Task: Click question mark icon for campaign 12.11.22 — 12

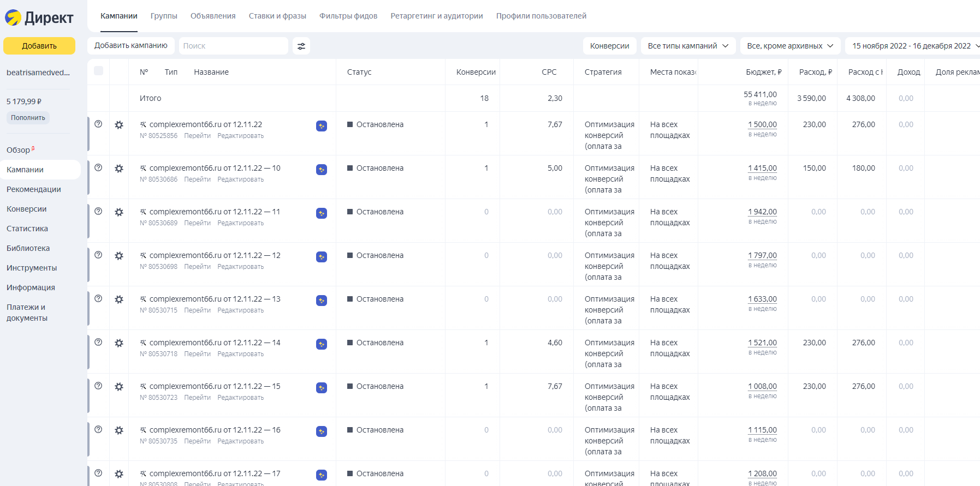Action: [x=98, y=255]
